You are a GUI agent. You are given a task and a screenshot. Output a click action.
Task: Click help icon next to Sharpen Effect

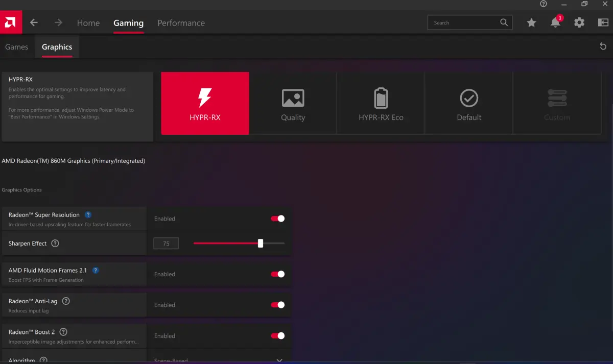pyautogui.click(x=55, y=244)
